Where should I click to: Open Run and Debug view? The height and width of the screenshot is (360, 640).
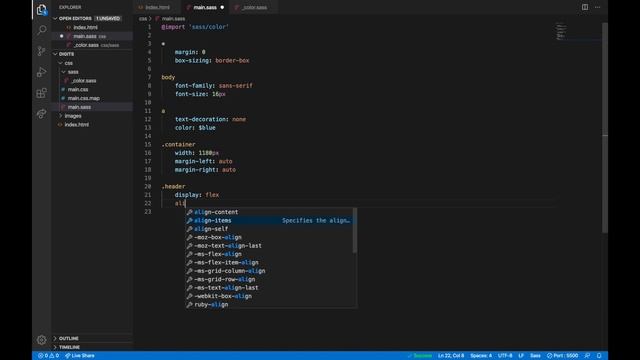(42, 72)
